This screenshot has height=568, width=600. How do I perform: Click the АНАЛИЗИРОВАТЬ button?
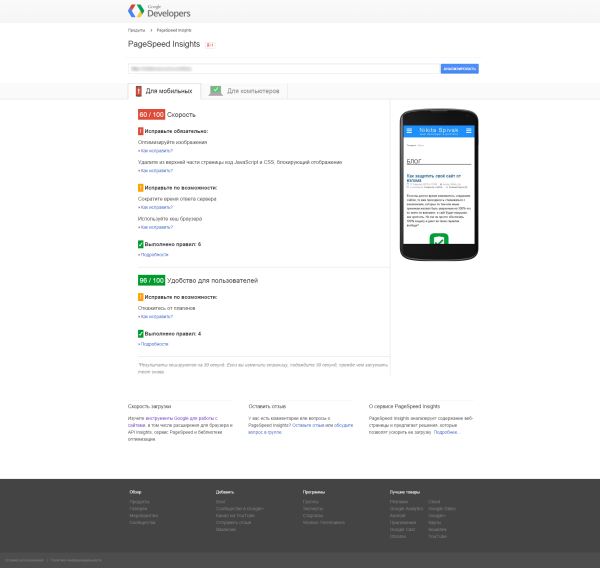pos(460,69)
